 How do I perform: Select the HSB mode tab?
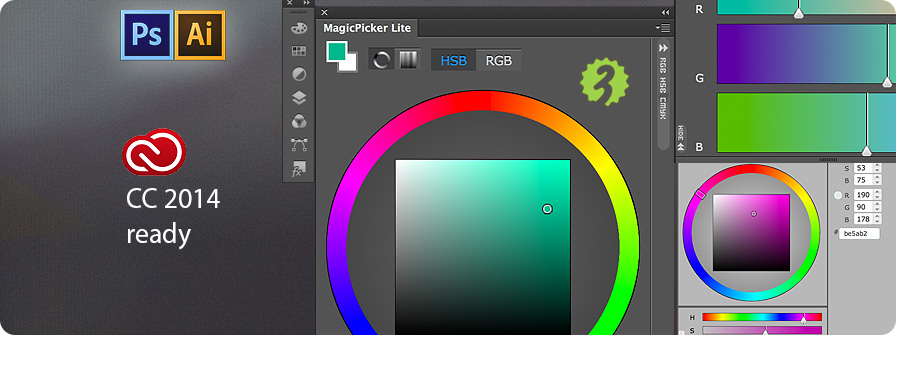point(453,60)
